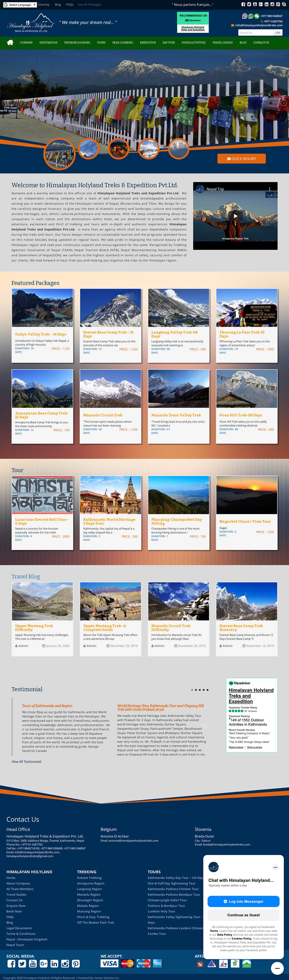Expand the Destination menu

coord(48,43)
